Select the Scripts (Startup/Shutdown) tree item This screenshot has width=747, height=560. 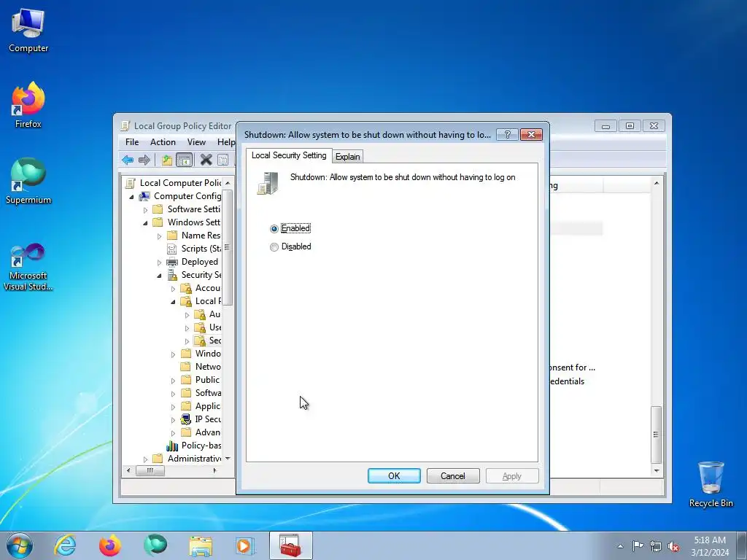tap(193, 249)
